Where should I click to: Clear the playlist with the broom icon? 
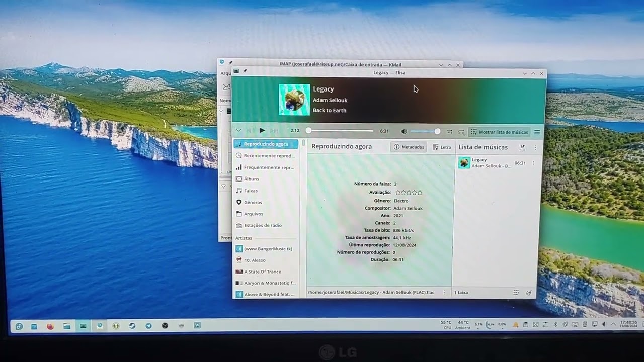pos(528,293)
